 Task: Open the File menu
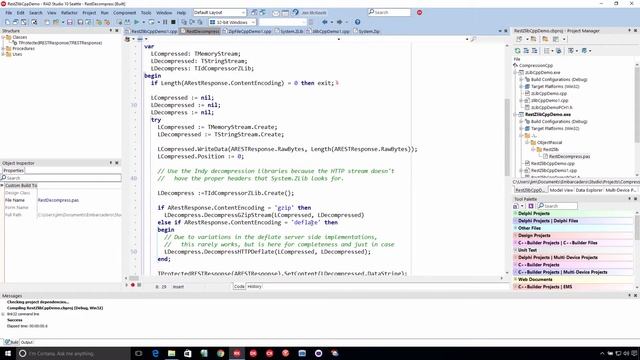(9, 13)
